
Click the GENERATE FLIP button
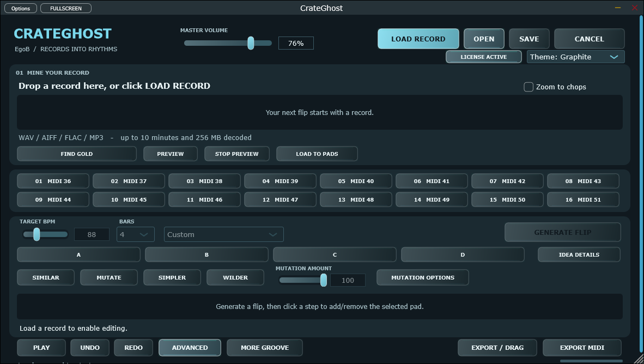point(563,233)
